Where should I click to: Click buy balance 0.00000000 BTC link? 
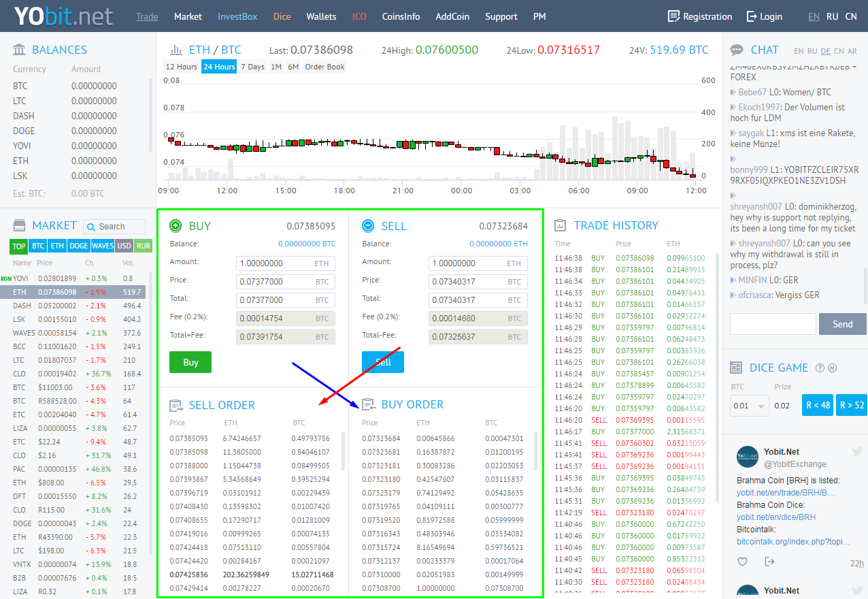[x=307, y=244]
